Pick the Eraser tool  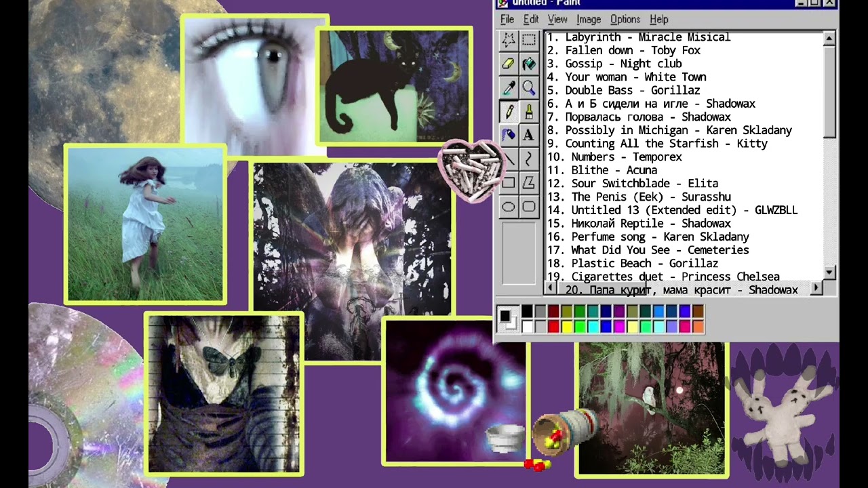coord(509,64)
